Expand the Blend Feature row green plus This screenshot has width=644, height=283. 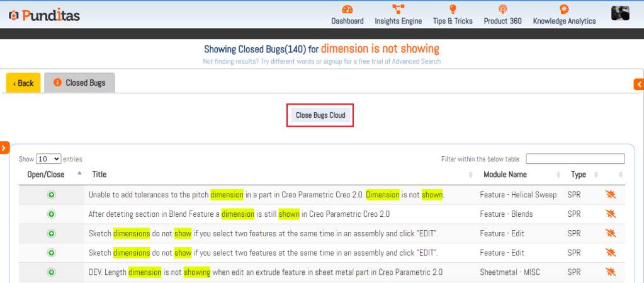52,214
